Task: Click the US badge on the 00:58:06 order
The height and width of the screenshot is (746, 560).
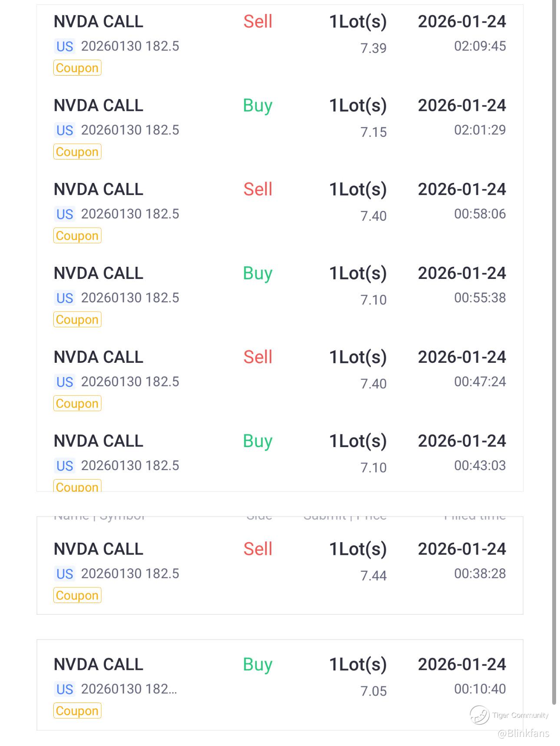Action: (65, 214)
